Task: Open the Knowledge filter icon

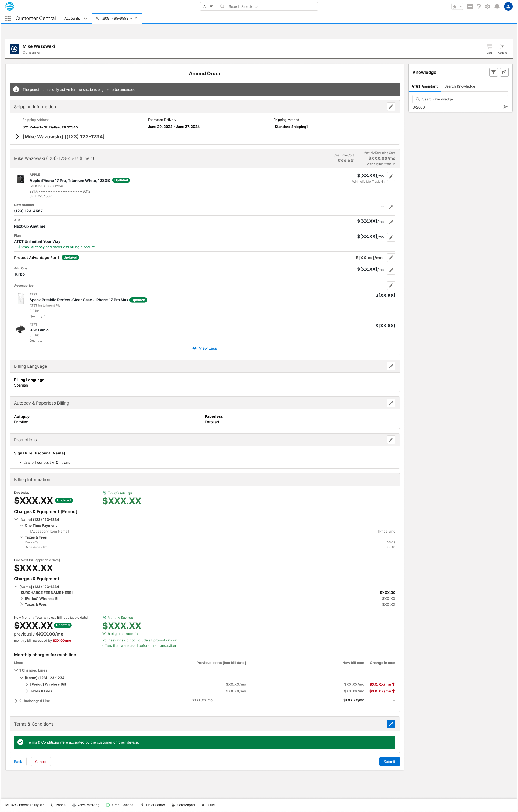Action: 493,72
